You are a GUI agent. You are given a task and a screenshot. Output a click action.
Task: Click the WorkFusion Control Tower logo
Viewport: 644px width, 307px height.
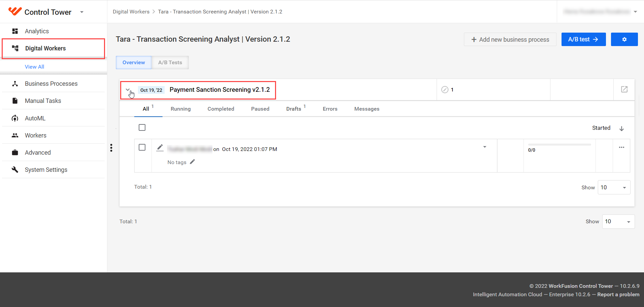[15, 11]
